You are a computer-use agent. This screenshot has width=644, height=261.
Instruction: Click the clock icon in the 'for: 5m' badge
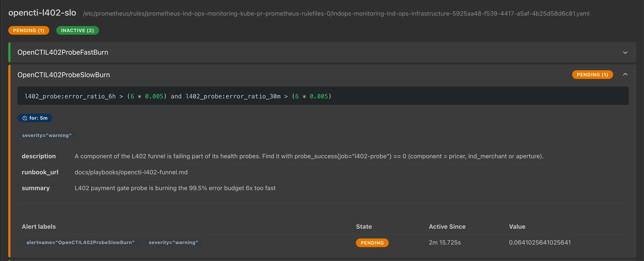[x=25, y=118]
